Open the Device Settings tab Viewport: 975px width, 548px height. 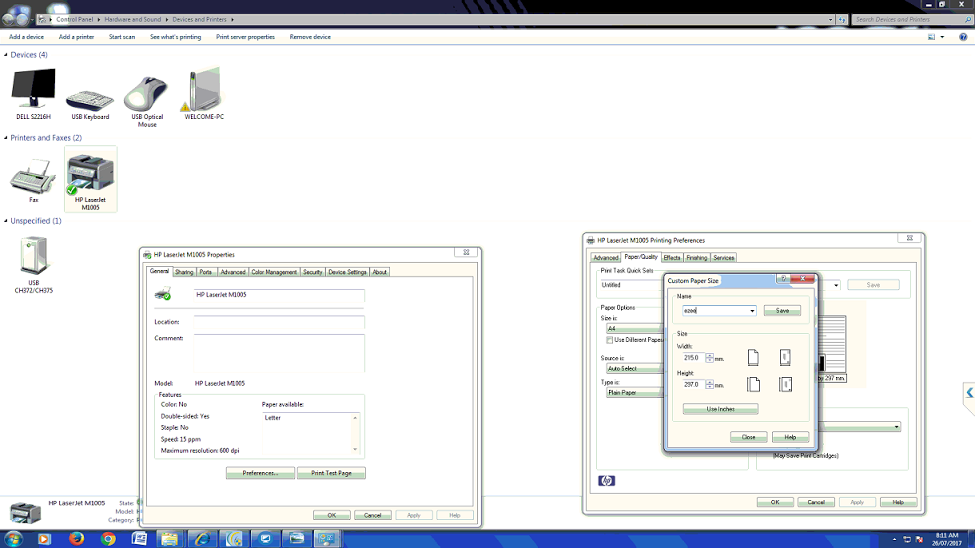coord(348,272)
